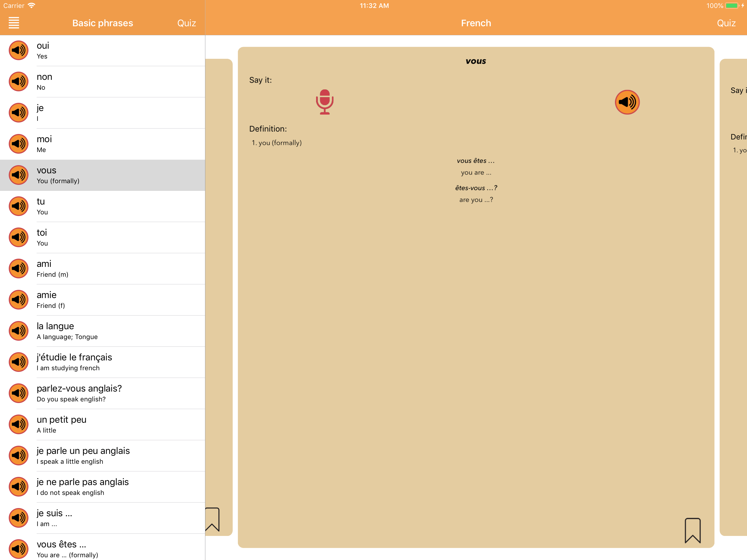The image size is (747, 560).
Task: Play audio for 'un petit peu'
Action: pos(19,424)
